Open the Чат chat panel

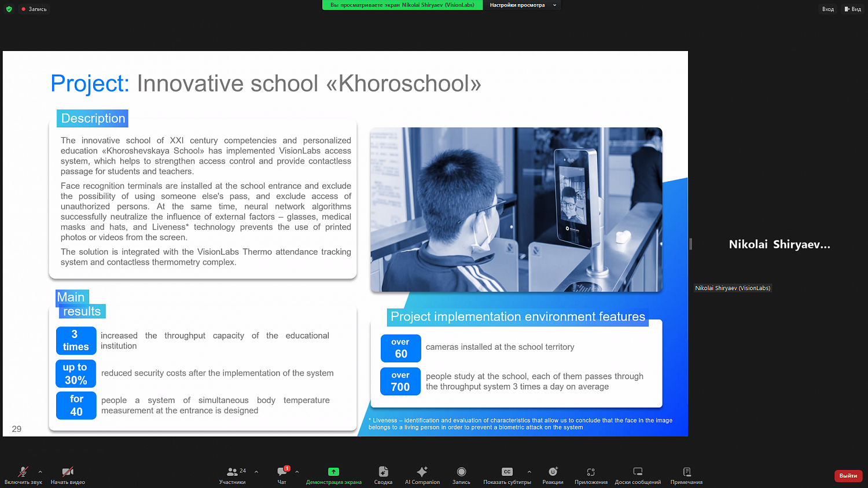282,475
